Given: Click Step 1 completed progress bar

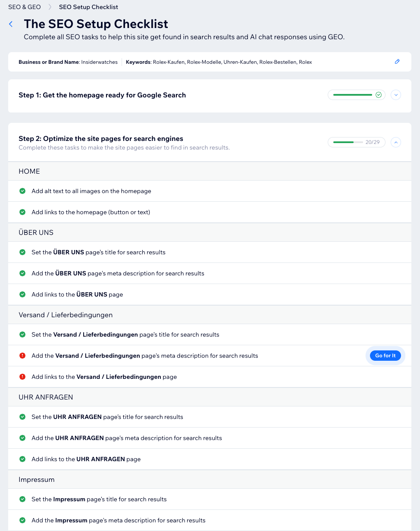Looking at the screenshot, I should 357,95.
